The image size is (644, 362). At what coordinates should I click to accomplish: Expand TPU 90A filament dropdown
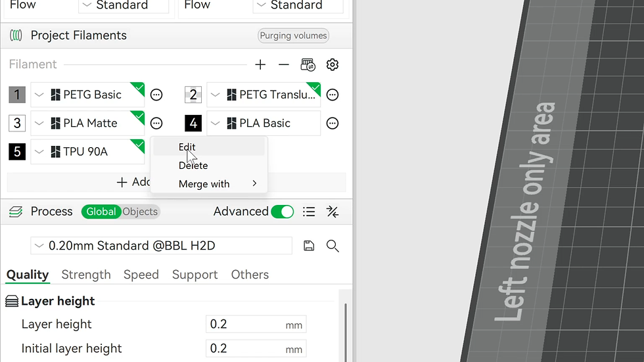coord(39,152)
